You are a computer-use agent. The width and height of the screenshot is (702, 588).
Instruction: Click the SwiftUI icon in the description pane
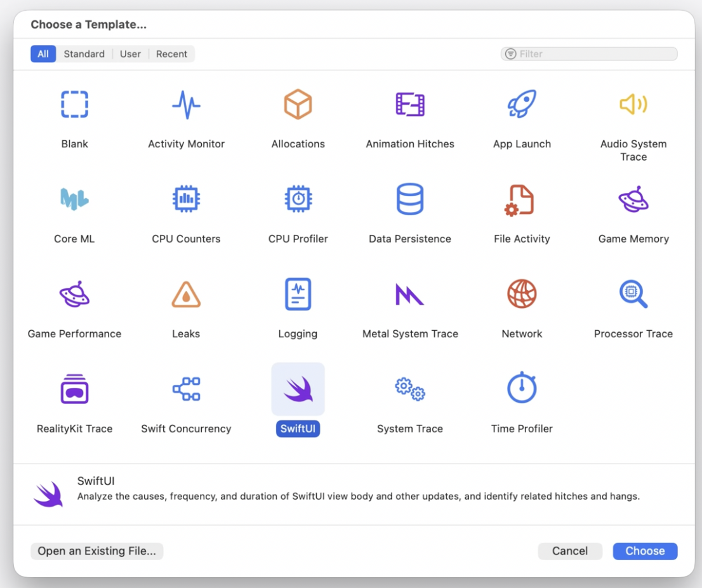48,495
